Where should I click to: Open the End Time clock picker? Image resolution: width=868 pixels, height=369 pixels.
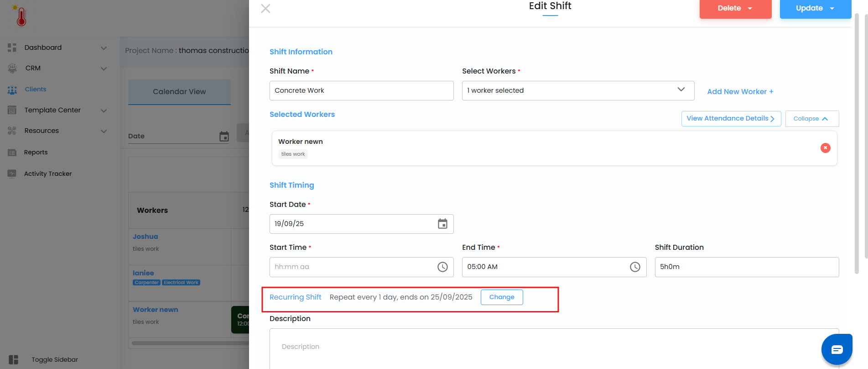(635, 267)
